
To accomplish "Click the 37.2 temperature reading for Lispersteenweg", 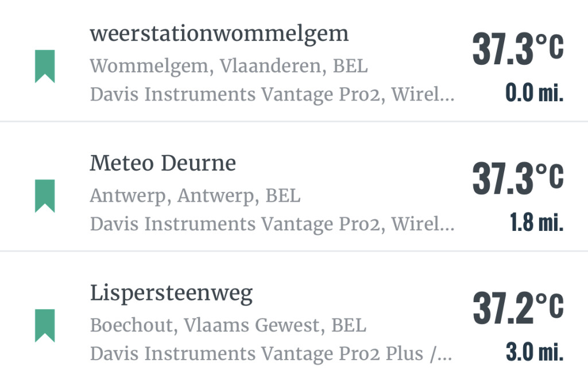I will (503, 308).
